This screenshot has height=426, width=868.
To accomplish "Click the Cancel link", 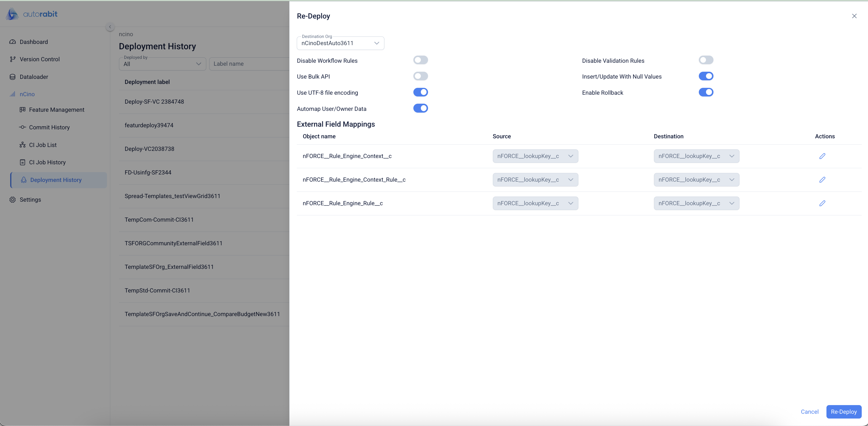I will click(x=809, y=412).
